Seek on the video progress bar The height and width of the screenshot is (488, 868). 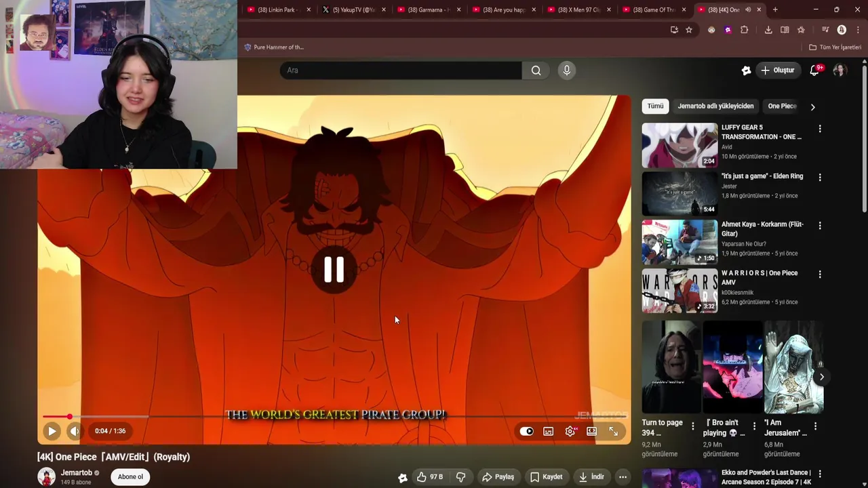tap(334, 417)
